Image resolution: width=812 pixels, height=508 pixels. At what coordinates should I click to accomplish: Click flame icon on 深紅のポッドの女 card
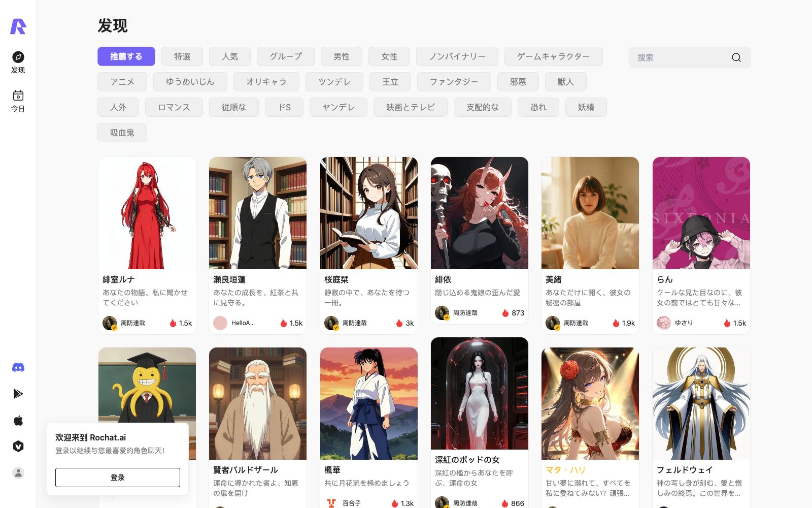point(505,503)
